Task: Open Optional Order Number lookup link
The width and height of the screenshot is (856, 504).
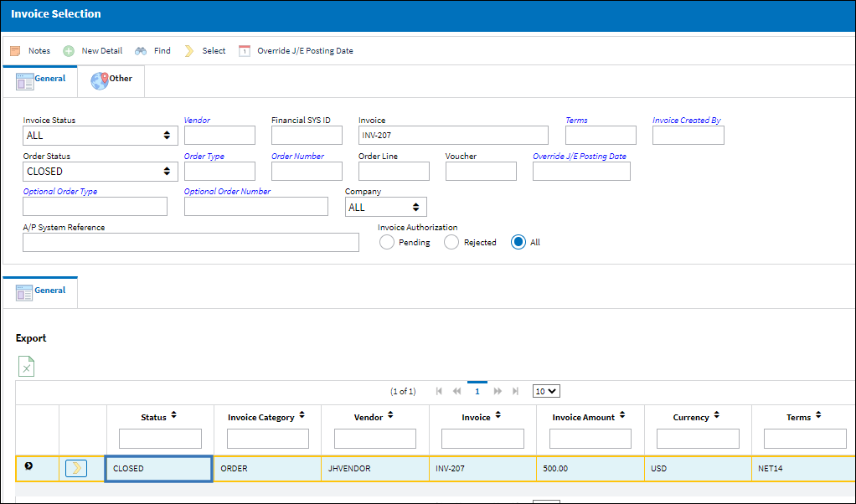Action: click(x=227, y=192)
